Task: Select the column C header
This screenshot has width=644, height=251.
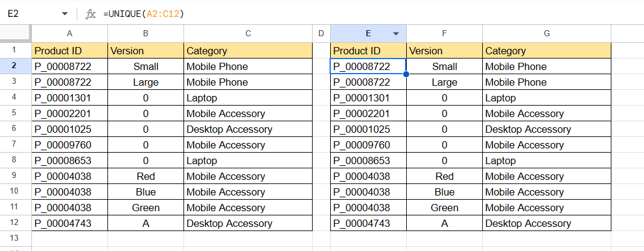Action: (x=247, y=34)
